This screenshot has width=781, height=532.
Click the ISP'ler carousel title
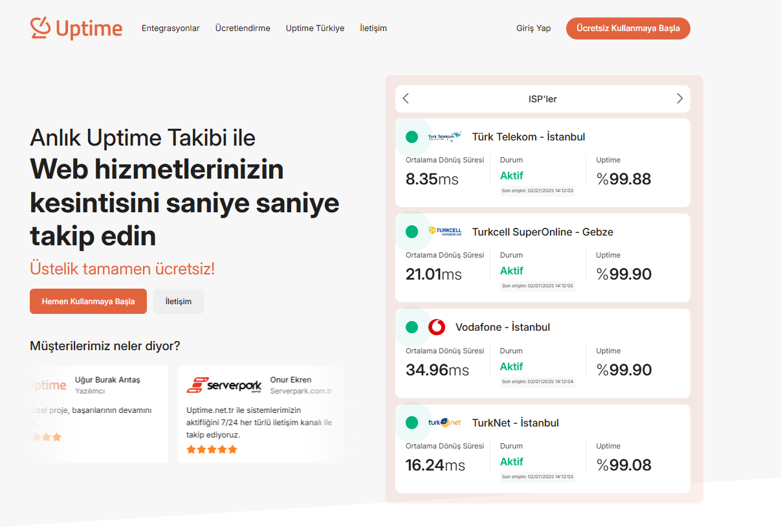pyautogui.click(x=543, y=99)
